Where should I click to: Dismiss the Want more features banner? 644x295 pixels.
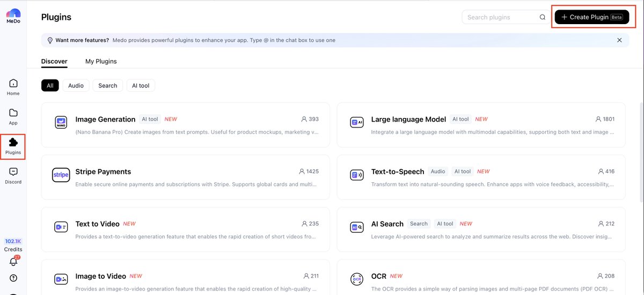tap(619, 40)
